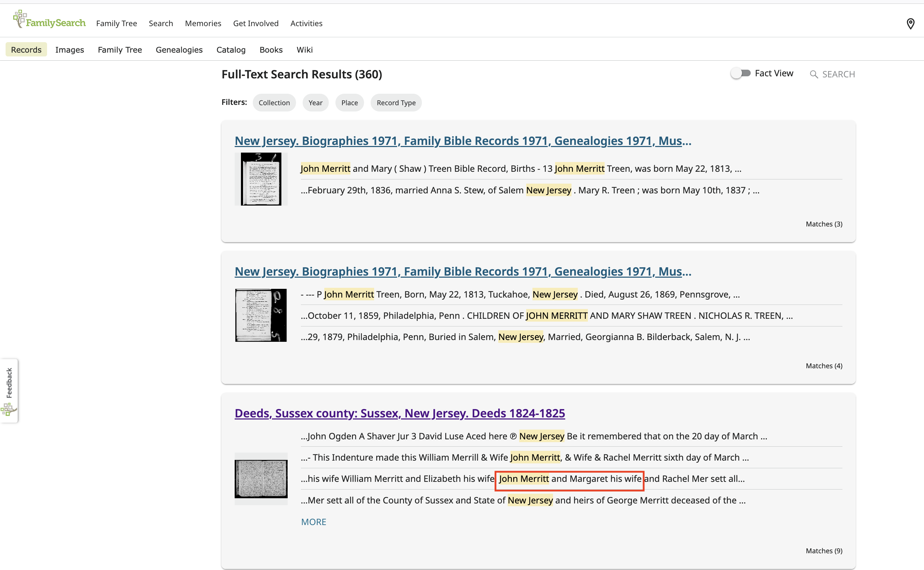This screenshot has width=924, height=570.
Task: Click the Sussex deeds book thumbnail
Action: 261,478
